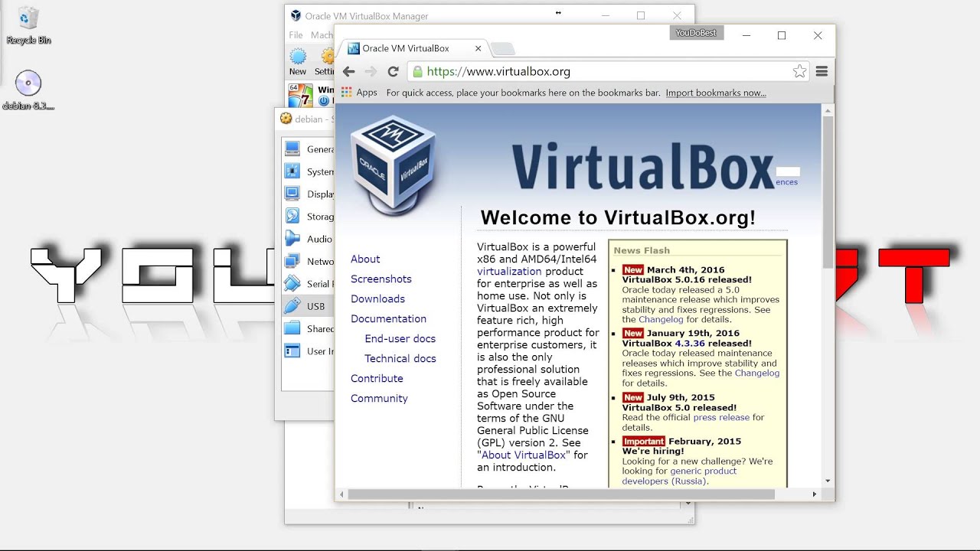This screenshot has height=551, width=980.
Task: Click the virtualization link in the intro text
Action: point(509,272)
